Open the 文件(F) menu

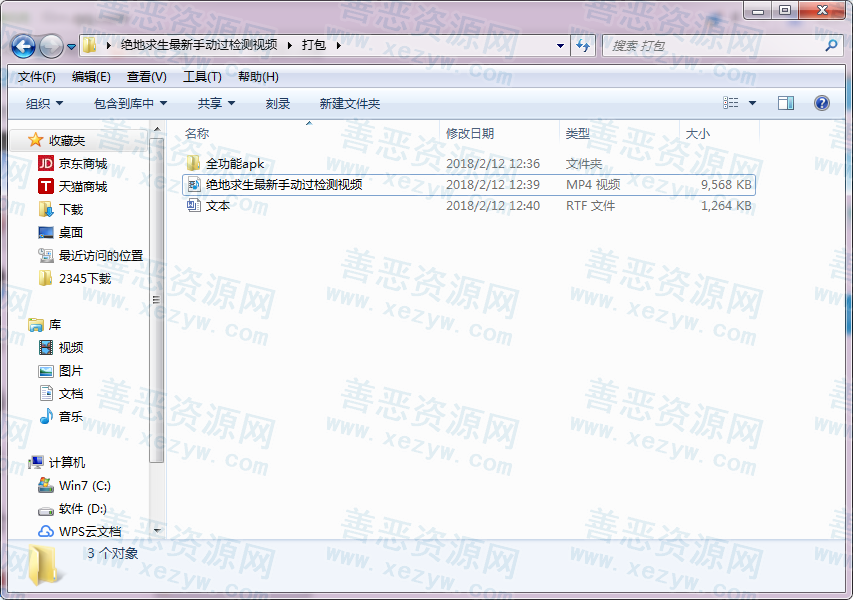coord(37,77)
